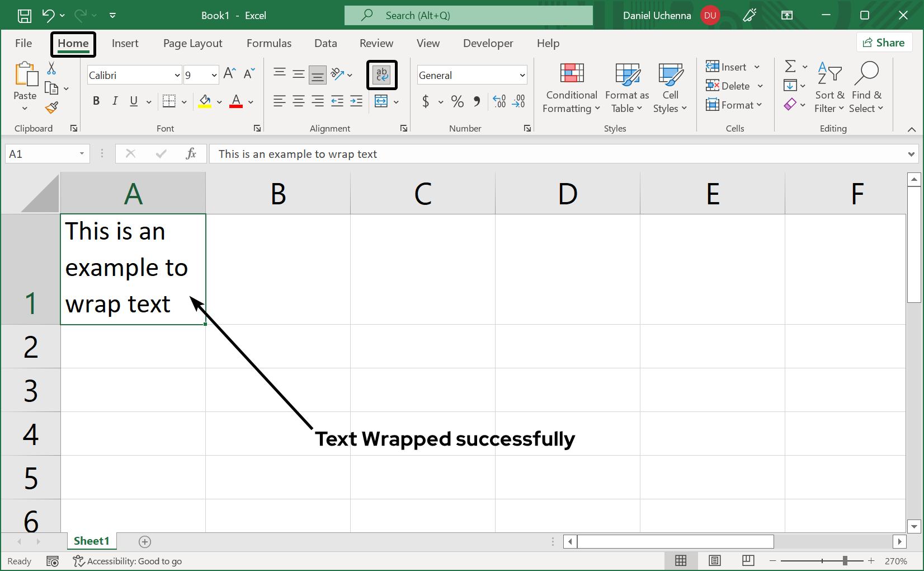Switch to the Formulas ribbon tab

269,43
